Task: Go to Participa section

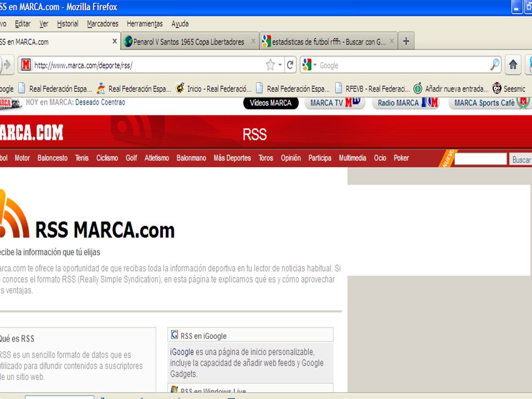Action: [320, 158]
